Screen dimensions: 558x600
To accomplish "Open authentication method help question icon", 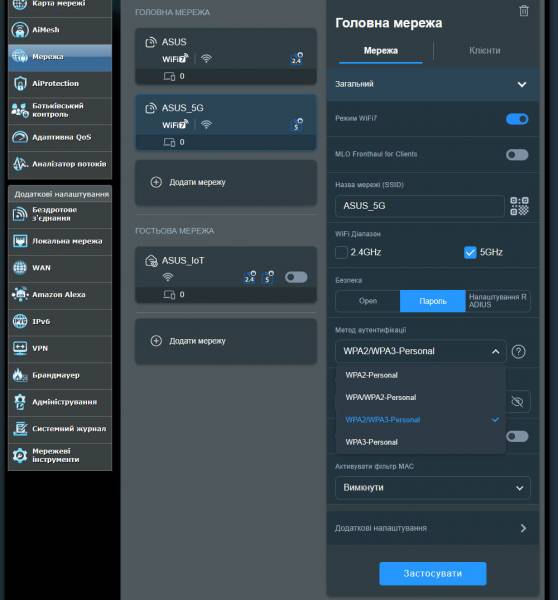I will tap(519, 351).
